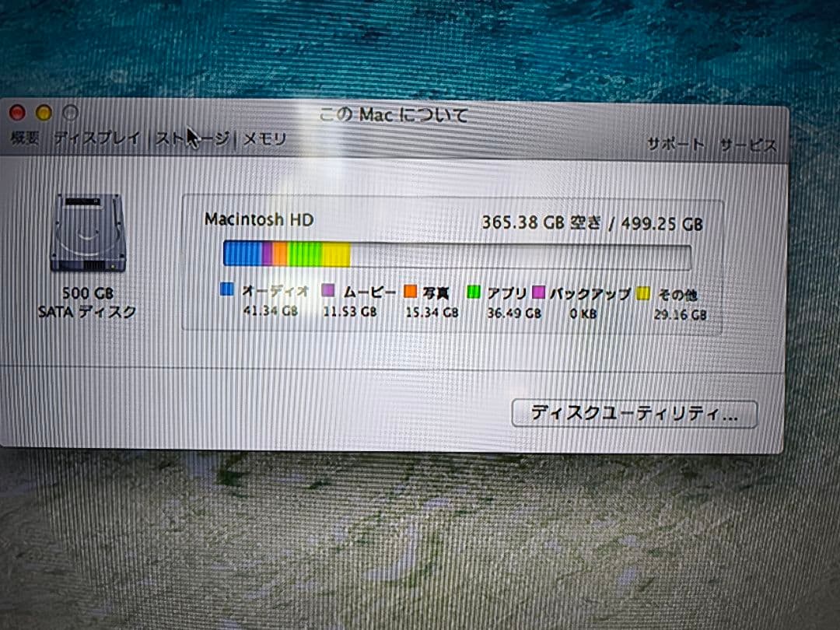Click the orange 写真 legend icon
840x630 pixels.
click(x=411, y=289)
